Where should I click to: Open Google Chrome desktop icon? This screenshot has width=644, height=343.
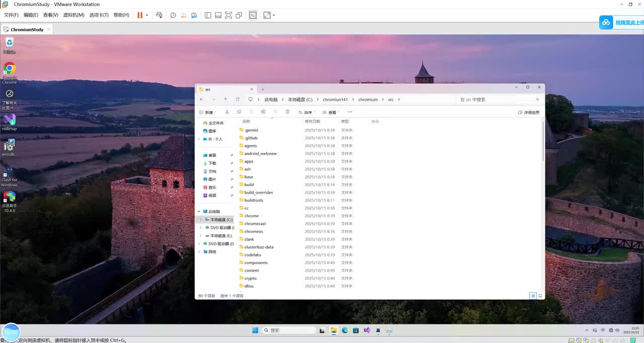9,73
